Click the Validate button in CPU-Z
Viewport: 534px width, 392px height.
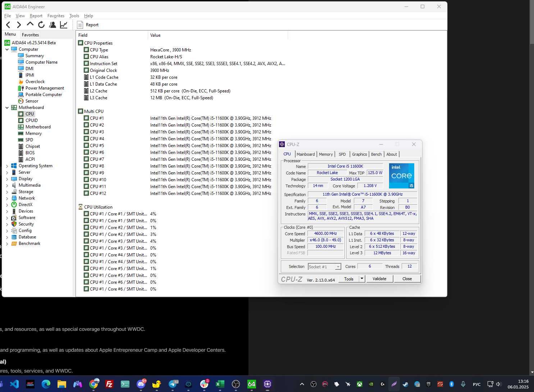coord(379,279)
